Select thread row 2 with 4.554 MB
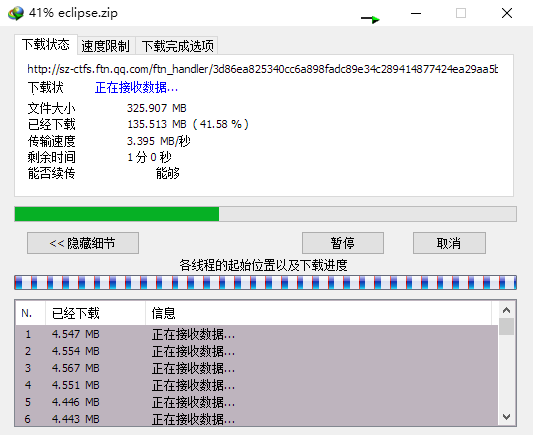The image size is (533, 435). [257, 351]
